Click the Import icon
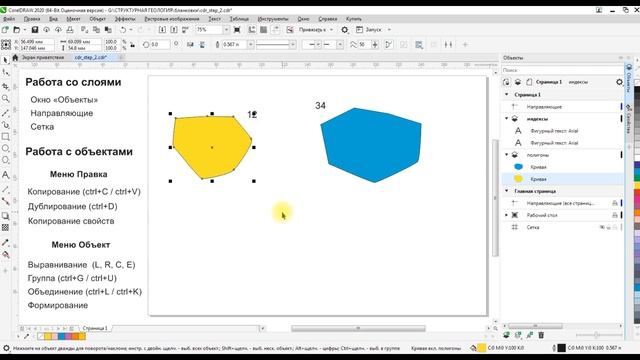640x360 pixels. [162, 30]
